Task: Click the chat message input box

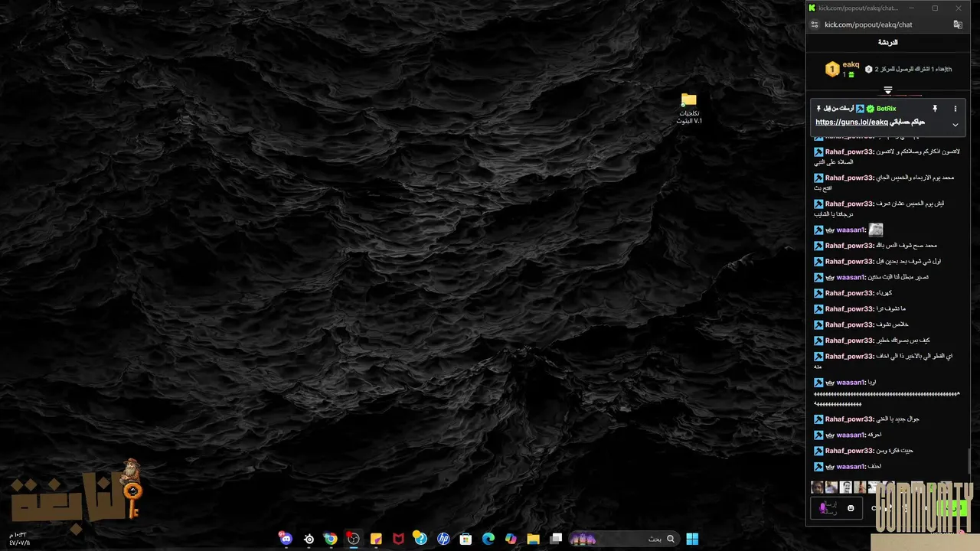Action: tap(836, 508)
